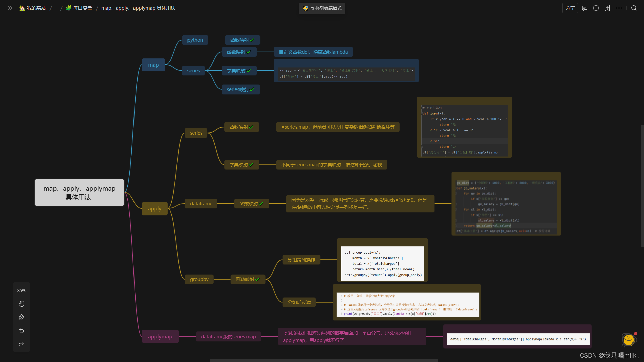644x362 pixels.
Task: Click the smiley assistant avatar icon
Action: click(629, 340)
